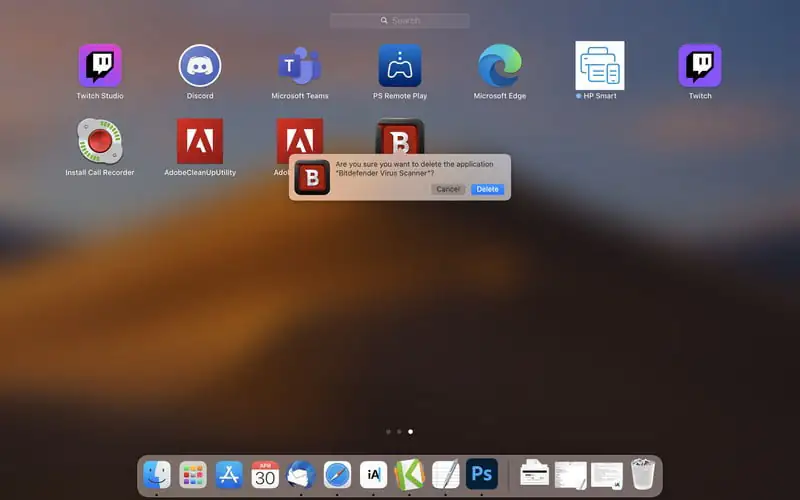Go to first Launchpad page dot
Screen dimensions: 800x500
click(388, 432)
